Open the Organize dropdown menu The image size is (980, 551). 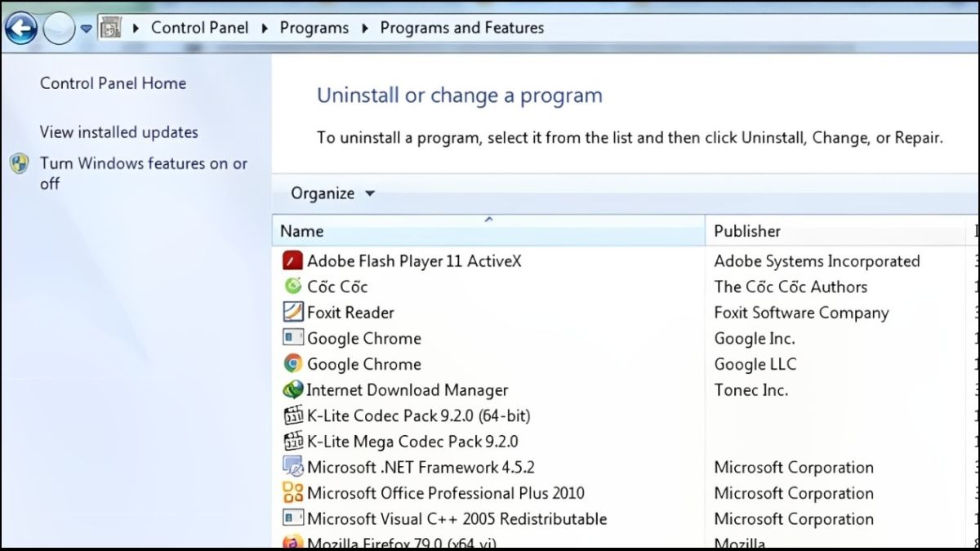(x=332, y=193)
